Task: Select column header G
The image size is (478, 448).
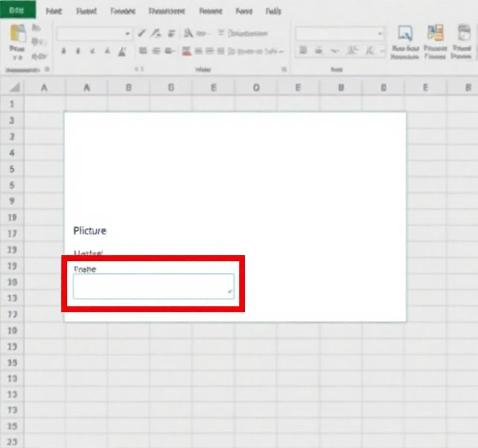Action: (x=171, y=87)
